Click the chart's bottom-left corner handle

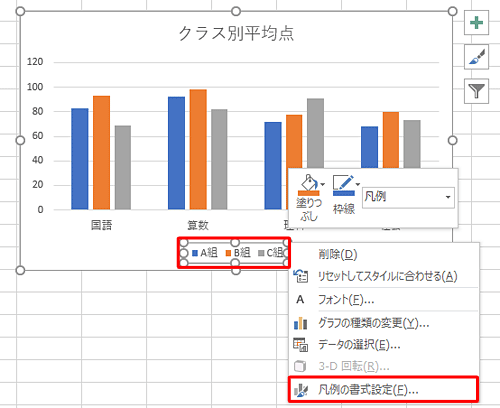(20, 270)
